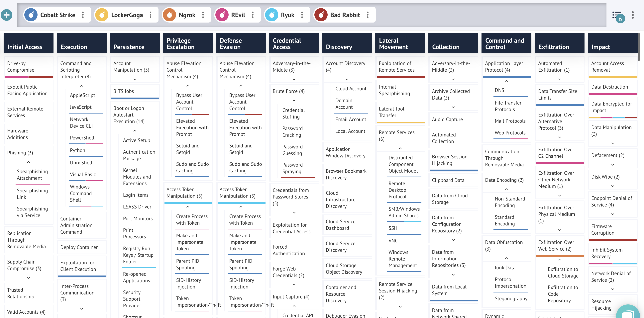Open the top-right more options menu
This screenshot has height=318, width=644.
[x=633, y=15]
